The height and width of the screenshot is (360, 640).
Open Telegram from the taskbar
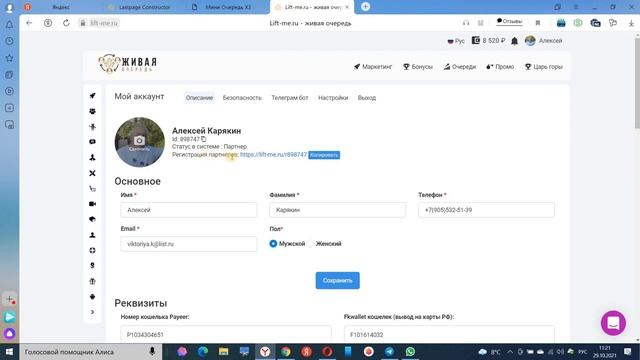pos(389,351)
